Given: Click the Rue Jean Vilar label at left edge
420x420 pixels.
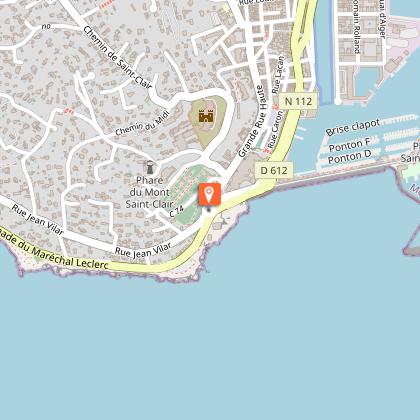Looking at the screenshot, I should [x=38, y=220].
